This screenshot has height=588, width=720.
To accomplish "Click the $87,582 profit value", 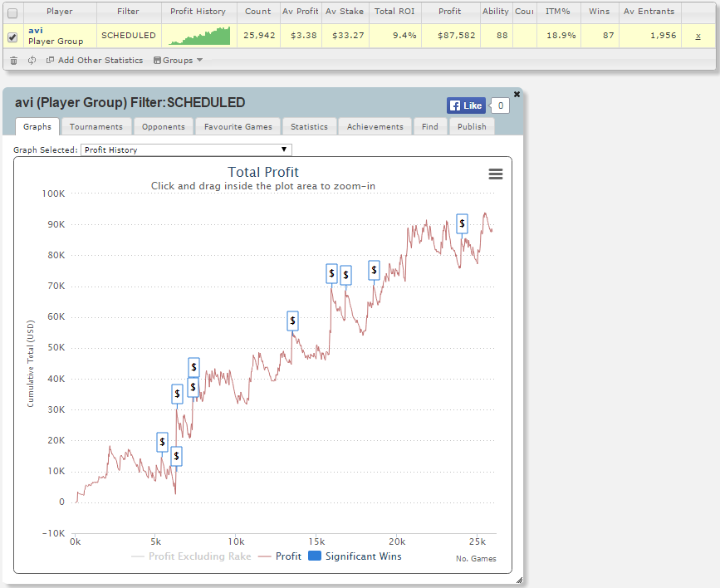I will (457, 36).
